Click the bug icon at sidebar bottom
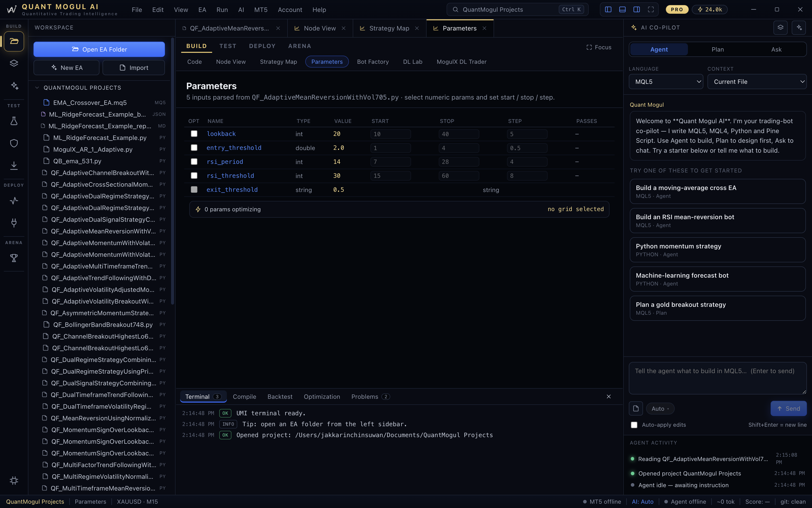This screenshot has width=812, height=508. [x=14, y=481]
